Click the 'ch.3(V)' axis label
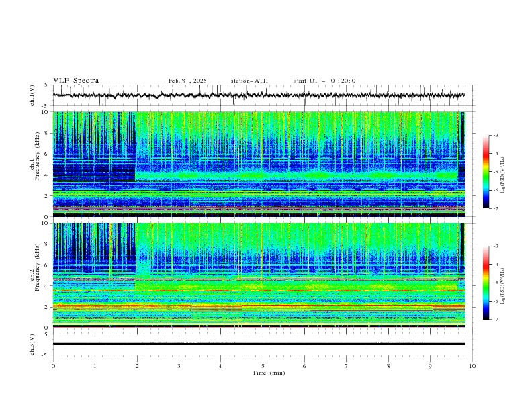This screenshot has width=532, height=411. point(32,345)
